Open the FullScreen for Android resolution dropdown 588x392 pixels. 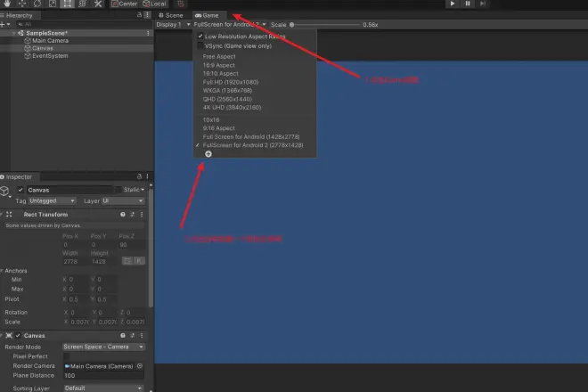click(x=230, y=24)
